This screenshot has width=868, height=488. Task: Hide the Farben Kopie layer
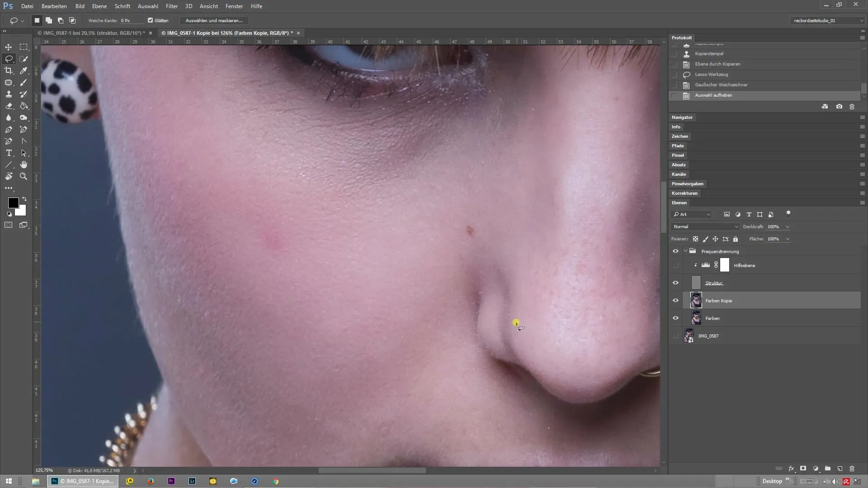click(x=675, y=300)
